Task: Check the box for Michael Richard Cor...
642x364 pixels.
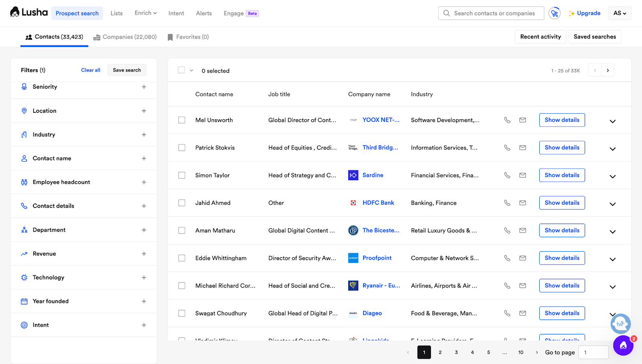Action: pyautogui.click(x=182, y=286)
